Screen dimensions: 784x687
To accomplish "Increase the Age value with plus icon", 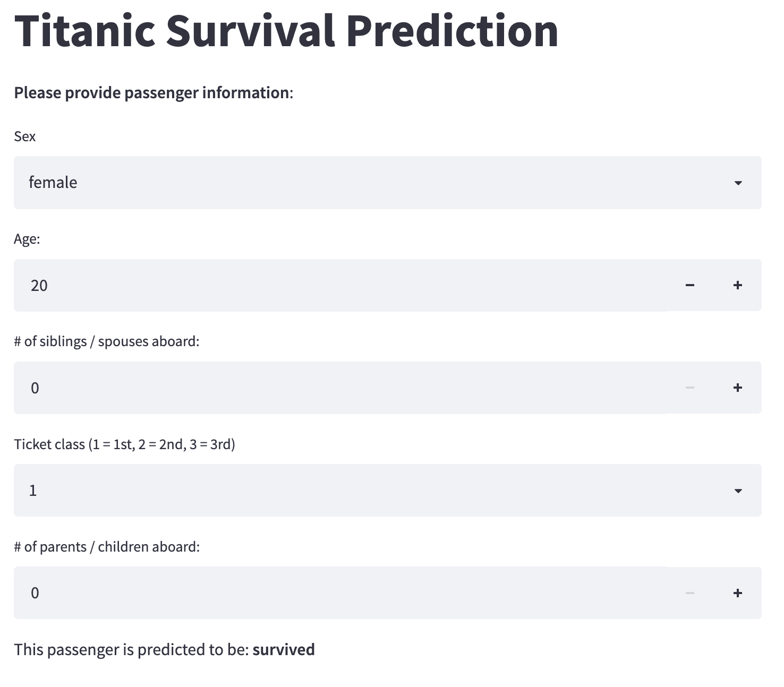I will [x=737, y=285].
